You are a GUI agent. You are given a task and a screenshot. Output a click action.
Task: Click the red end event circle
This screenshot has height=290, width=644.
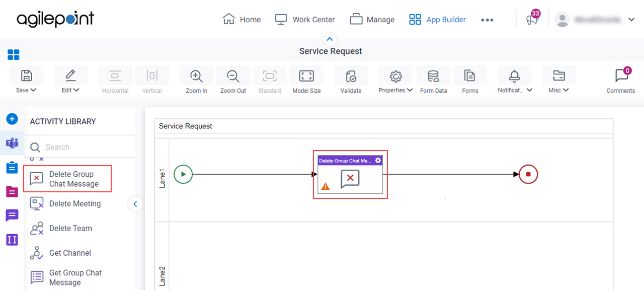[528, 174]
